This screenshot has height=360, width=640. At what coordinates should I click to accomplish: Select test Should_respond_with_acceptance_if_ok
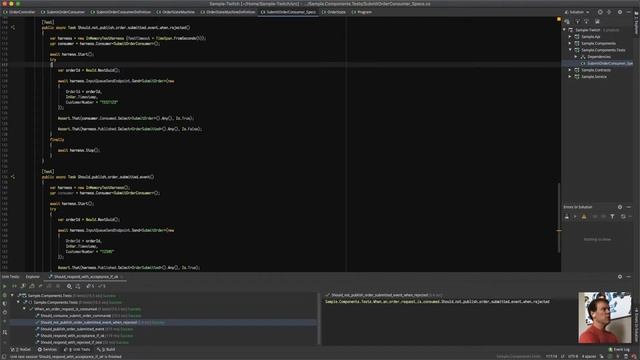click(72, 336)
